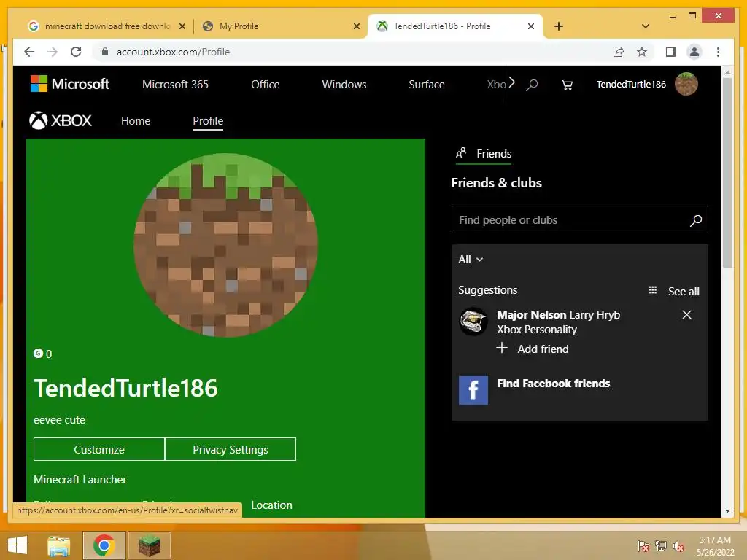Click the network tray icon
747x560 pixels.
661,546
